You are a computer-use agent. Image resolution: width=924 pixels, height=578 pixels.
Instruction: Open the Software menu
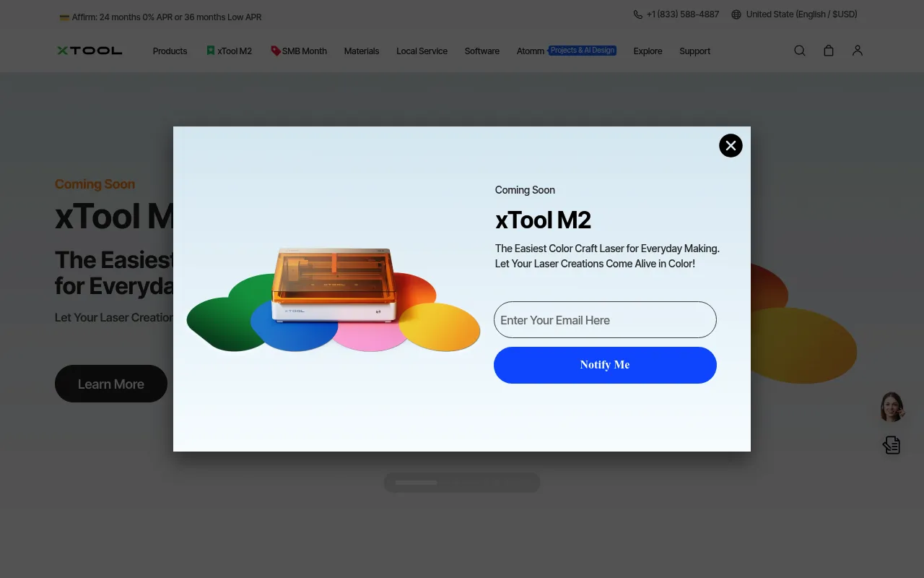coord(482,51)
